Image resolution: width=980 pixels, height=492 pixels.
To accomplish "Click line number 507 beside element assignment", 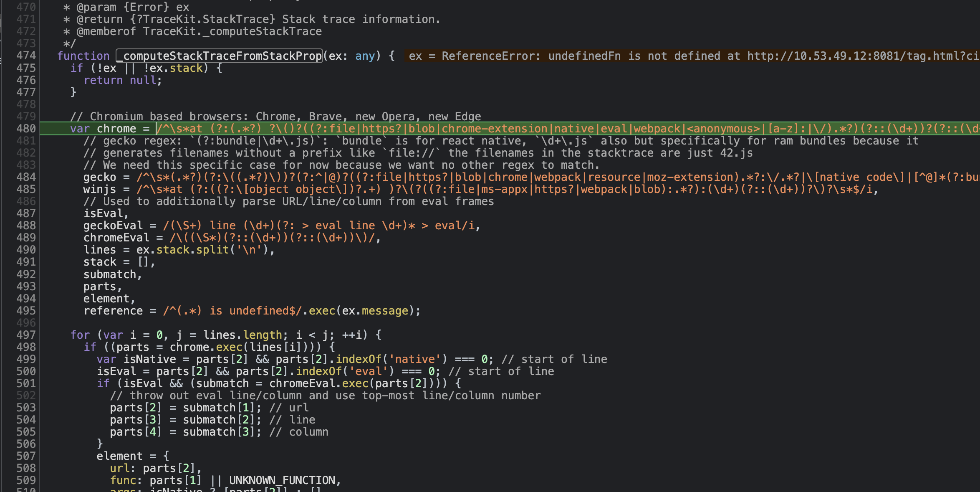I will coord(26,456).
